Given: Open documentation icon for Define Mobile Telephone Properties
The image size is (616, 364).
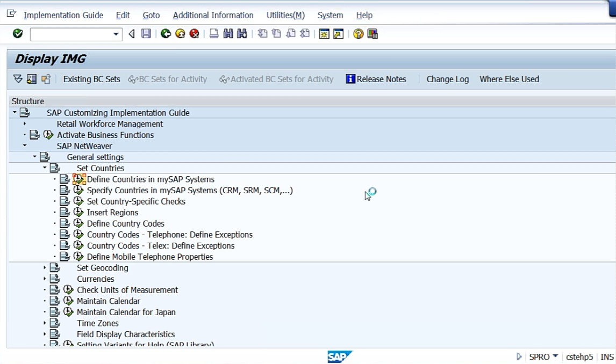Looking at the screenshot, I should tap(65, 257).
